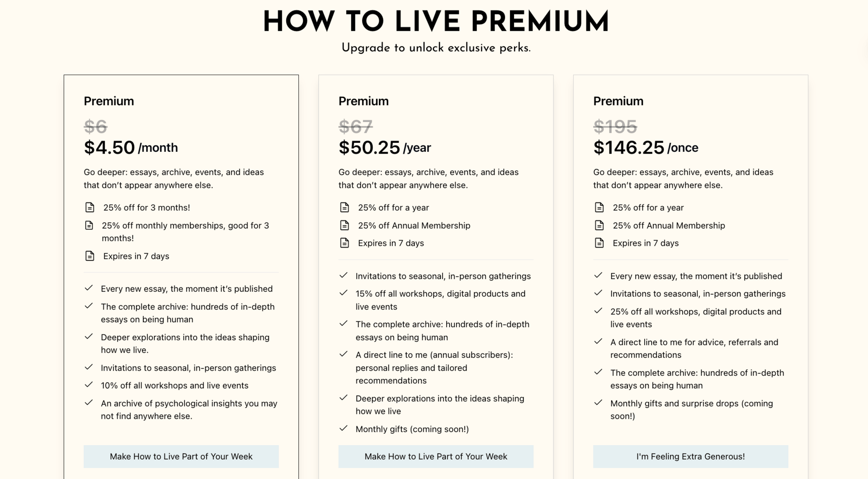This screenshot has width=868, height=479.
Task: Click 'Make How to Live Part of Your Week' under yearly plan
Action: click(436, 456)
